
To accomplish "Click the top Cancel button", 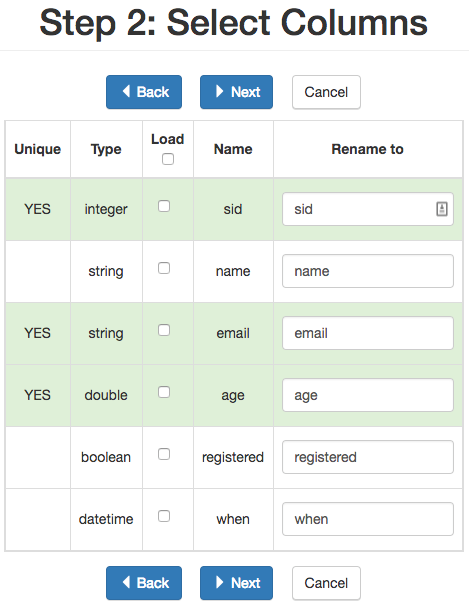I will click(x=326, y=92).
